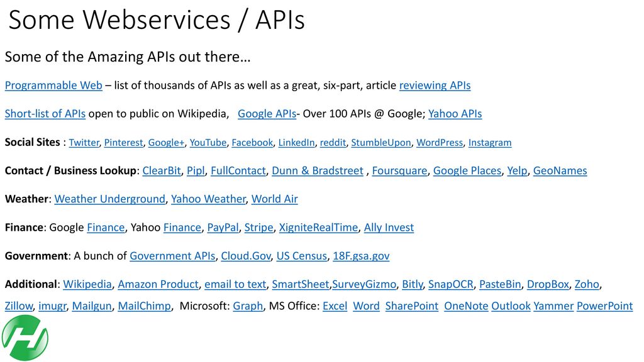Click the WordPress link

tap(440, 143)
